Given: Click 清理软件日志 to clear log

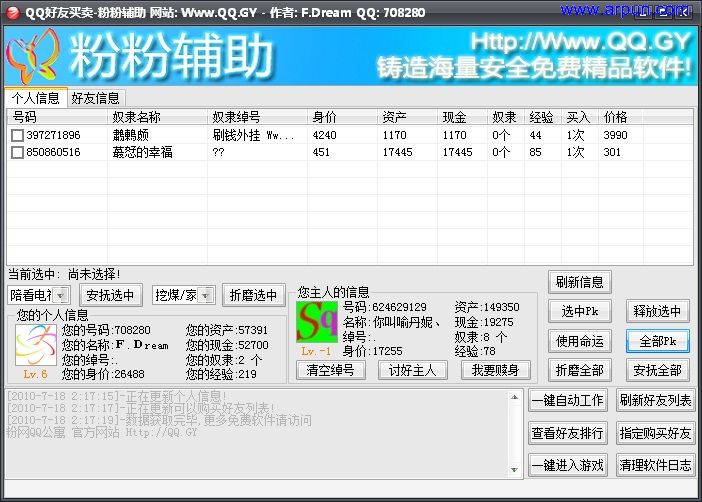Looking at the screenshot, I should tap(655, 465).
